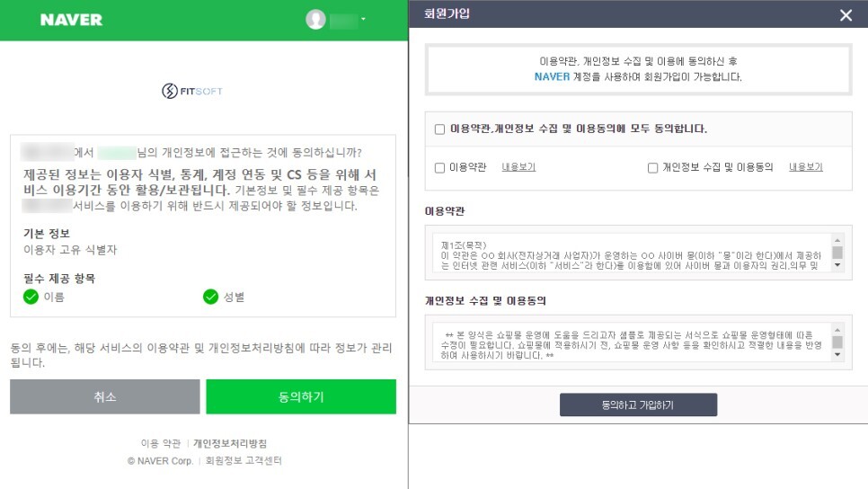The image size is (868, 489).
Task: Open the 개인정보처리방침 footer link
Action: [230, 443]
